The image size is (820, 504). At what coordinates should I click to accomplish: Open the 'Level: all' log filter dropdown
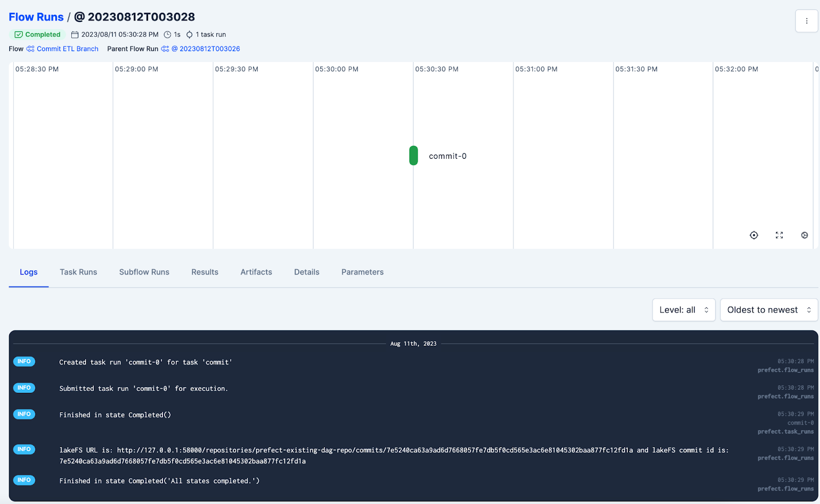pos(684,310)
